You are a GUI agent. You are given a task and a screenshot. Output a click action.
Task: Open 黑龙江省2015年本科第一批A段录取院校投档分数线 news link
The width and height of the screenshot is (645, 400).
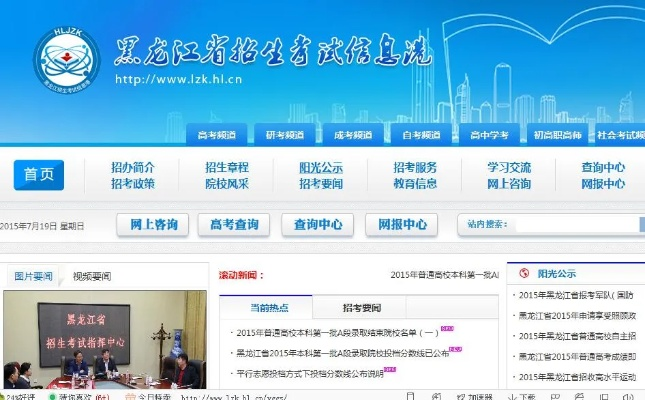340,352
